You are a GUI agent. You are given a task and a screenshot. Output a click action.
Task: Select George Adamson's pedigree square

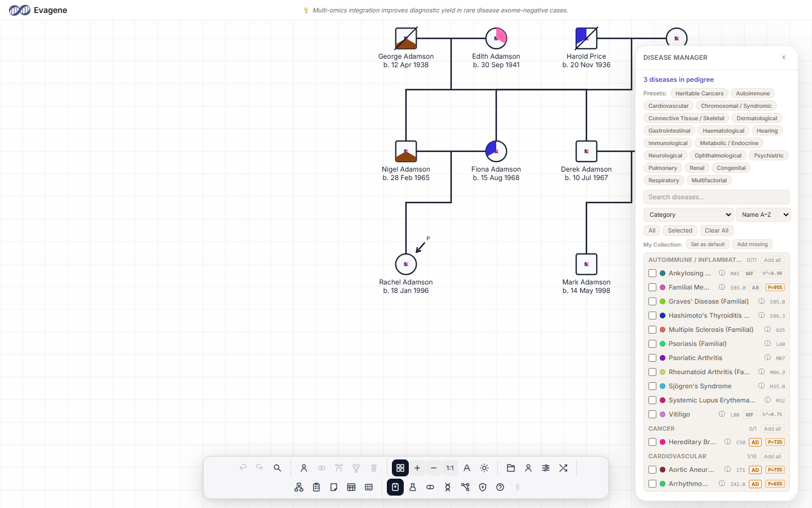pyautogui.click(x=406, y=38)
